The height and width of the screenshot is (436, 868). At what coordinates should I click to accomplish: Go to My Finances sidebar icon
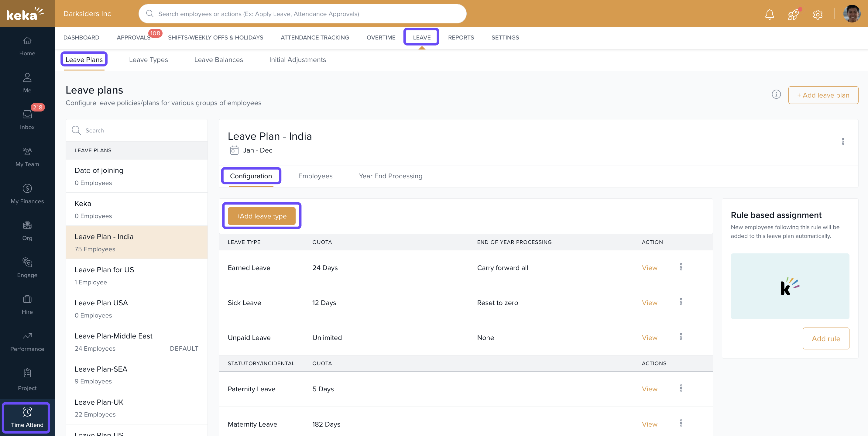tap(27, 194)
